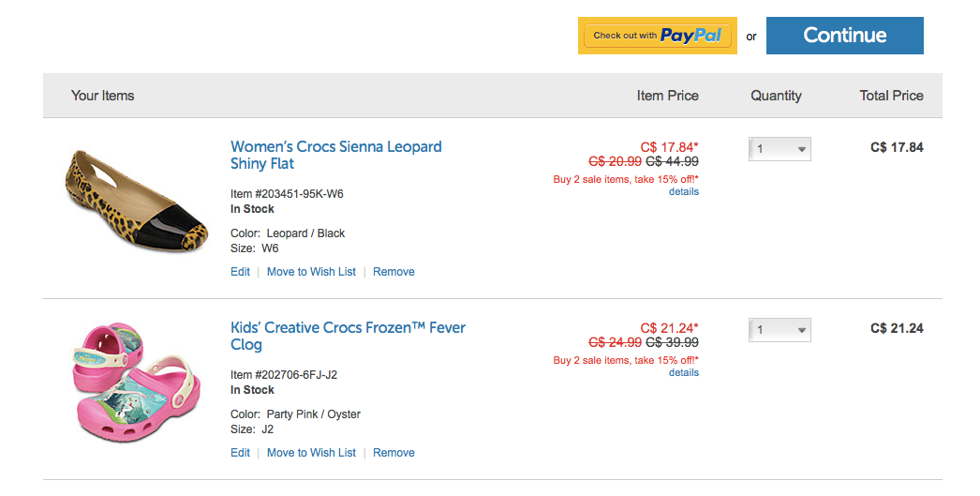Open the Frozen Fever Clog quantity dropdown
The image size is (980, 496).
coord(780,330)
